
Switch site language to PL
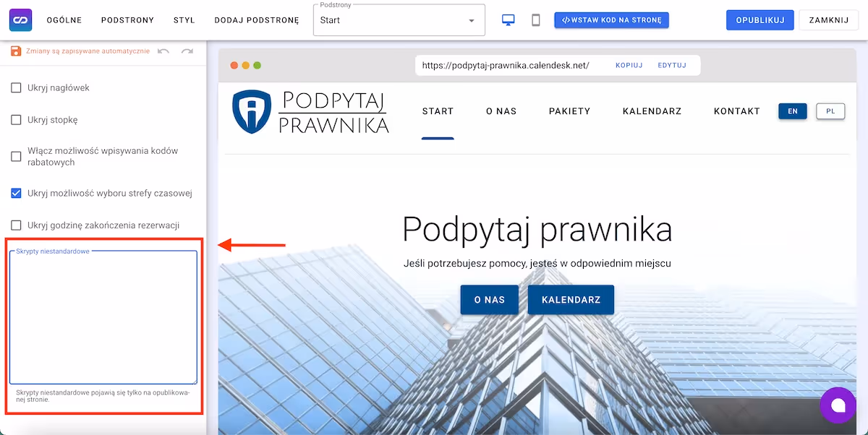coord(830,111)
